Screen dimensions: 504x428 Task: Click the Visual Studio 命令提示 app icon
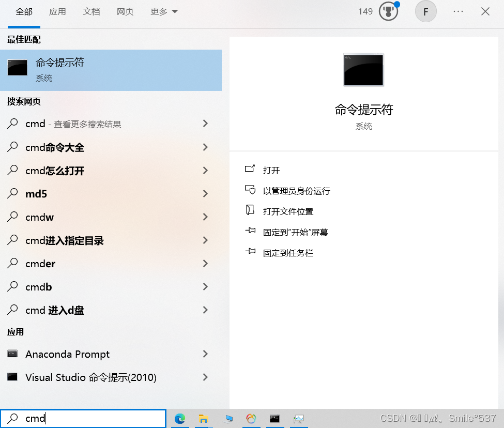click(x=12, y=377)
